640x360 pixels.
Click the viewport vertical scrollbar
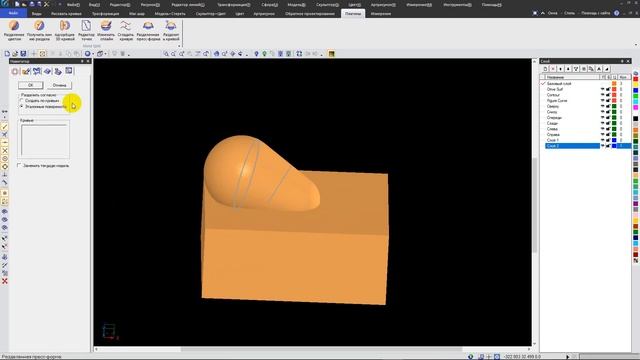click(x=534, y=204)
